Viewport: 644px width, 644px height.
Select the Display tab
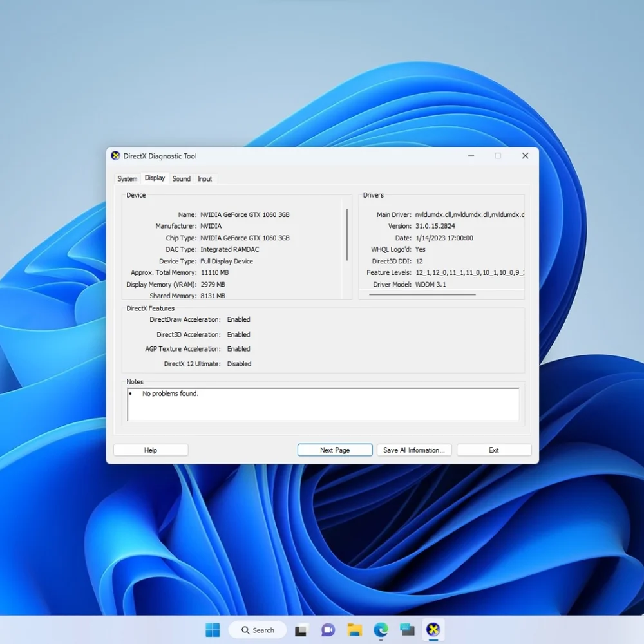155,178
